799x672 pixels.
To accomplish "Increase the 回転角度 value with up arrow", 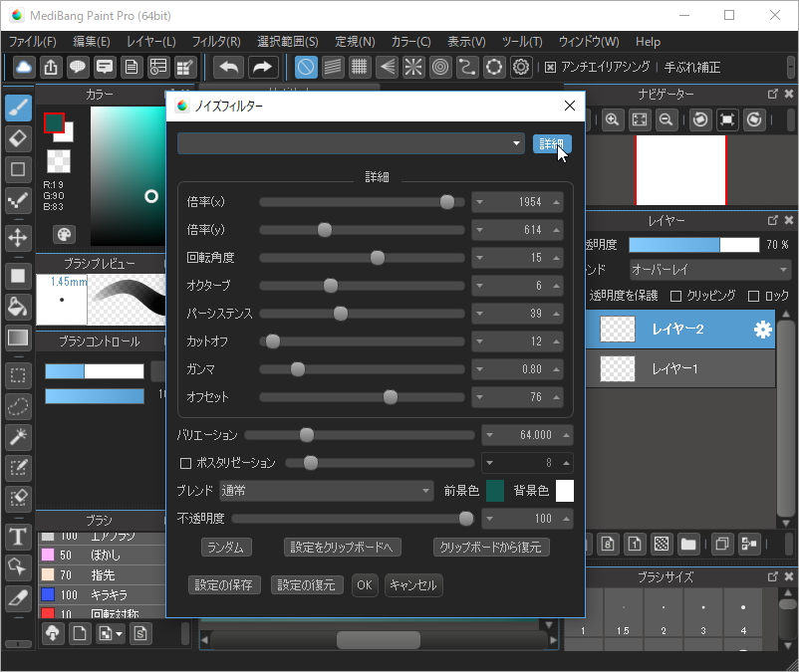I will (x=557, y=258).
